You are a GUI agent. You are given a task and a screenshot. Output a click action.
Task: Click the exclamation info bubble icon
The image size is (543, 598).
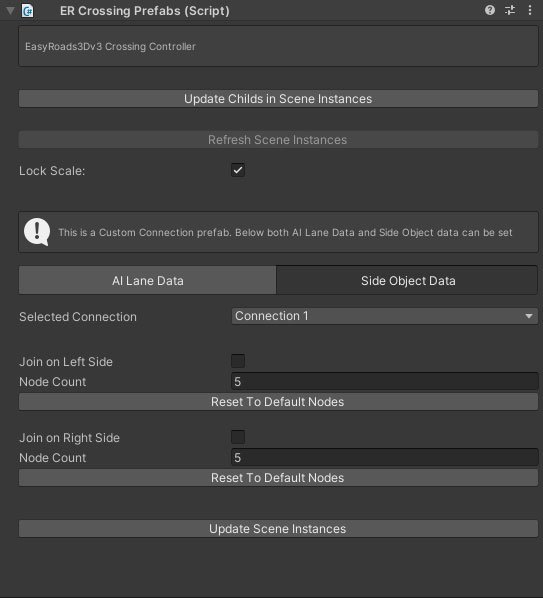[37, 232]
